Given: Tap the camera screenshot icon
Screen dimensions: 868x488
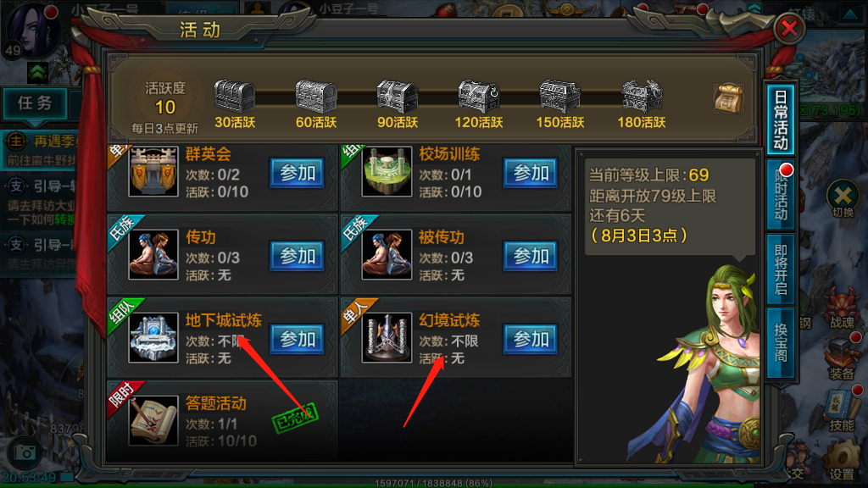Looking at the screenshot, I should pyautogui.click(x=25, y=452).
